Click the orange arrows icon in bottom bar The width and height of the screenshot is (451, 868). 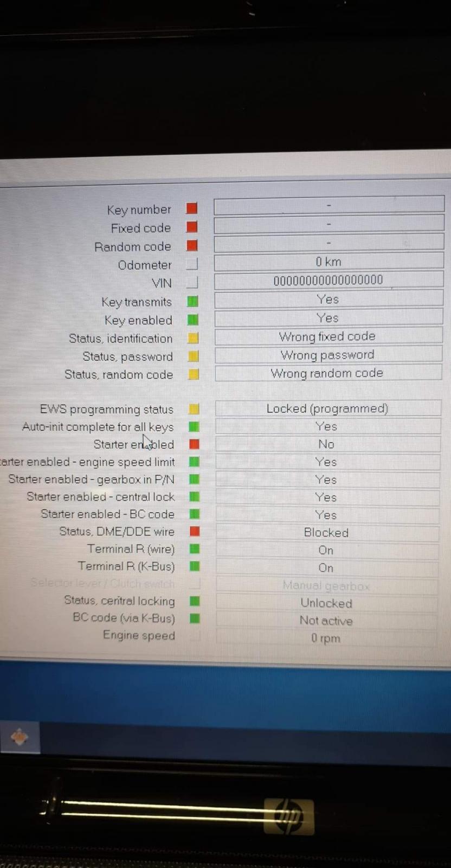[x=20, y=737]
